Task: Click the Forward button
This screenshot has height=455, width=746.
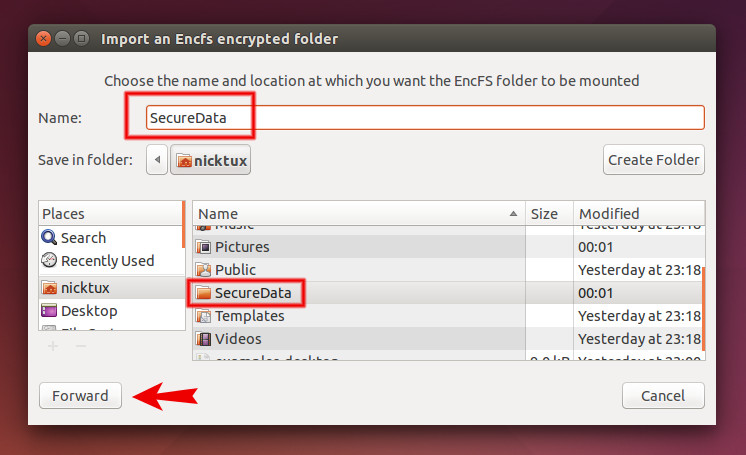Action: click(80, 396)
